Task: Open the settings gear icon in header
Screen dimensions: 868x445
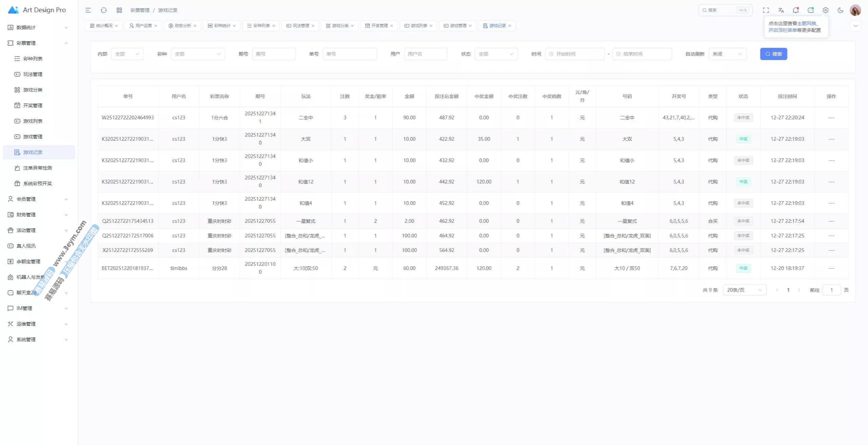Action: click(826, 10)
